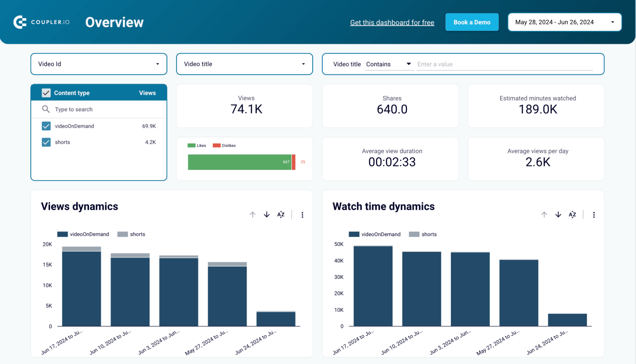
Task: Open the three-dot menu on Watch time dynamics
Action: tap(594, 215)
